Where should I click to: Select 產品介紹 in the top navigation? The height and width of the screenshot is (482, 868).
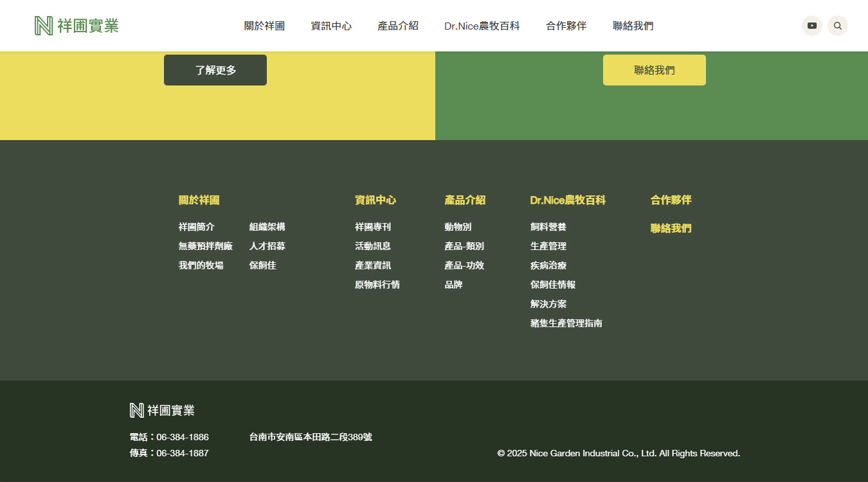coord(398,26)
